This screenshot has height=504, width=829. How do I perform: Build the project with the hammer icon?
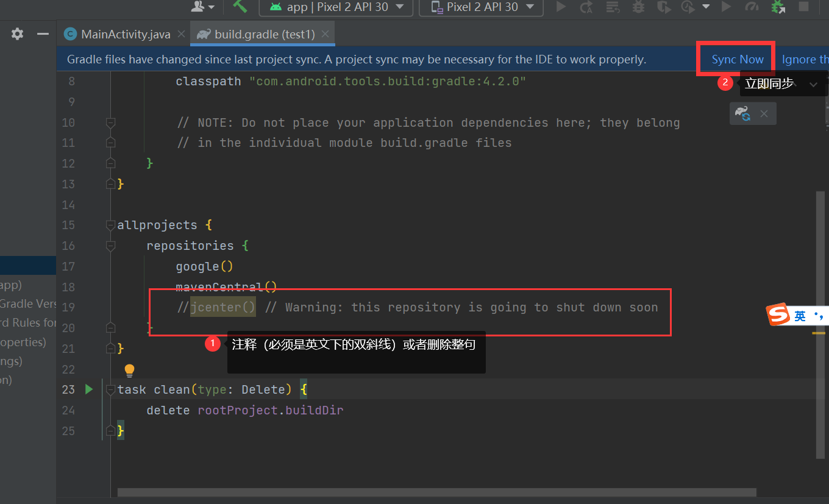(x=240, y=8)
